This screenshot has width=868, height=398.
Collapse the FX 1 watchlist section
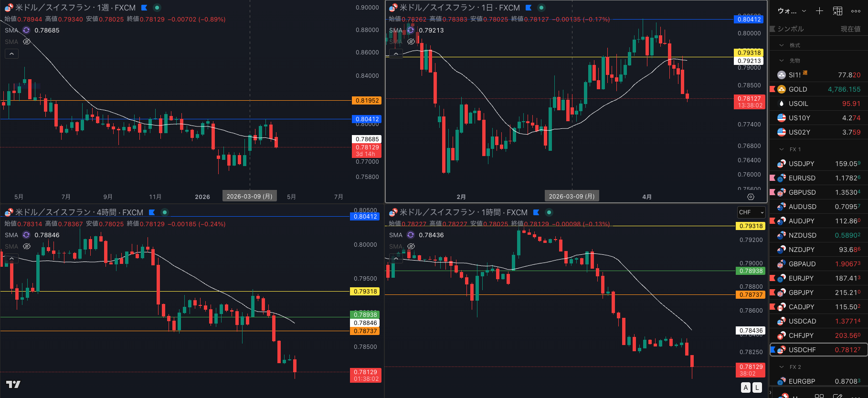pos(782,149)
